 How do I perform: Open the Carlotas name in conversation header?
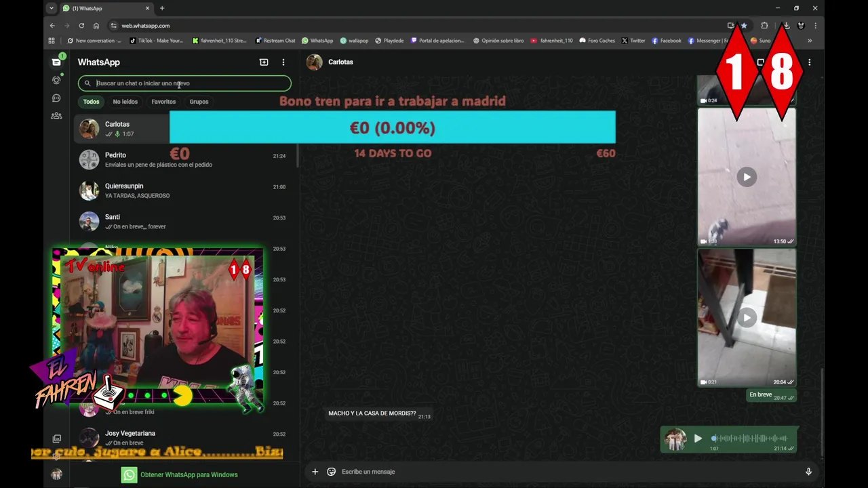pos(340,62)
